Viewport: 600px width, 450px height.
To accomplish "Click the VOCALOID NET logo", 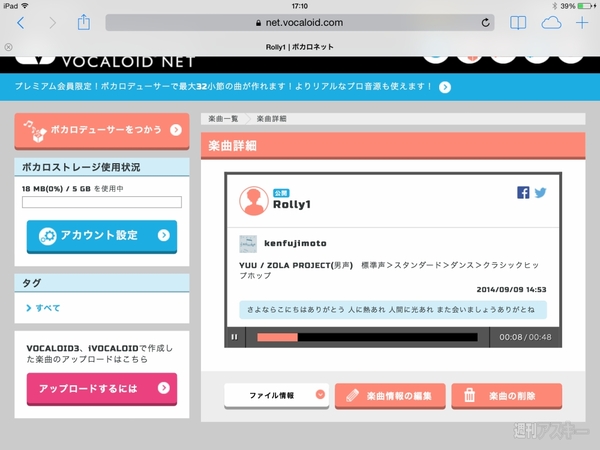I will pos(105,62).
